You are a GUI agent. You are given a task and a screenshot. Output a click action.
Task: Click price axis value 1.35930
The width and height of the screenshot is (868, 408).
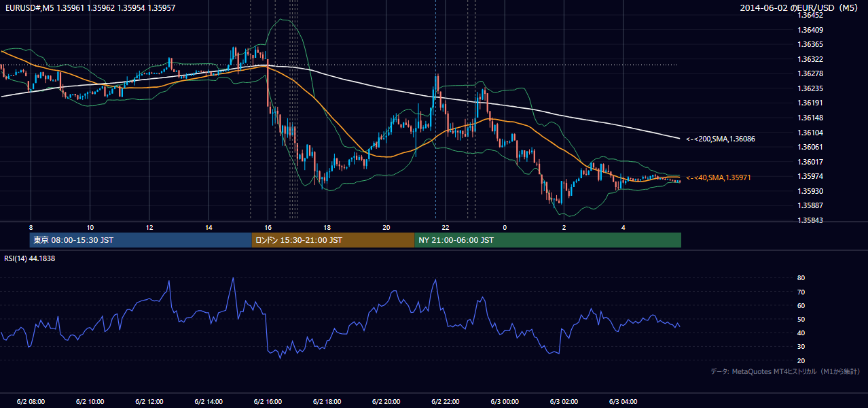pyautogui.click(x=810, y=191)
